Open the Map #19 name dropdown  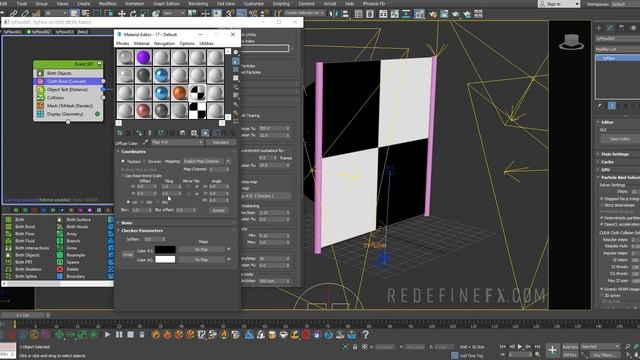pyautogui.click(x=177, y=142)
